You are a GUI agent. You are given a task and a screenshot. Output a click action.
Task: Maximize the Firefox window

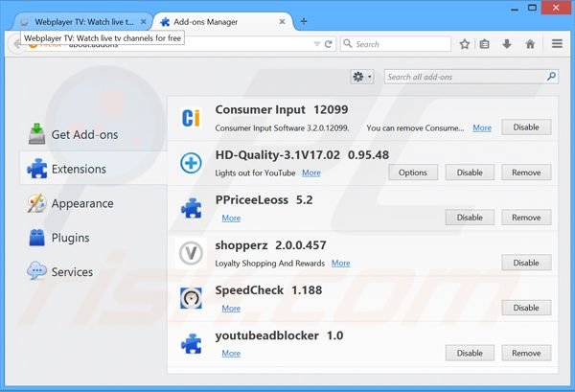pos(533,8)
